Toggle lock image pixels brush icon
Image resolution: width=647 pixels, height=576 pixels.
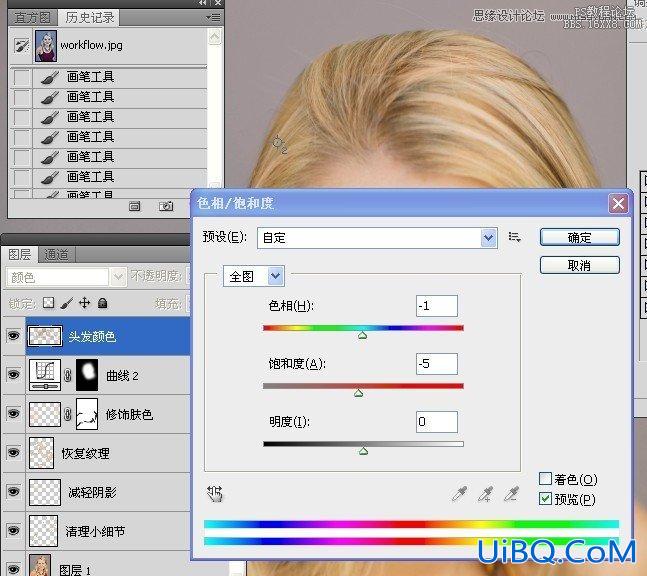(66, 303)
